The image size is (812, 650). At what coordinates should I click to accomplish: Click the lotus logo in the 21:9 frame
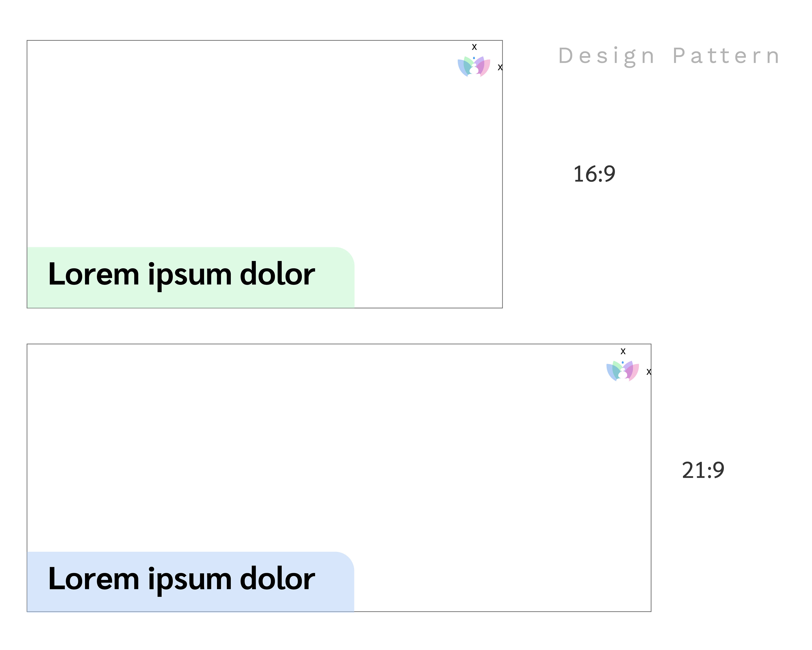623,371
